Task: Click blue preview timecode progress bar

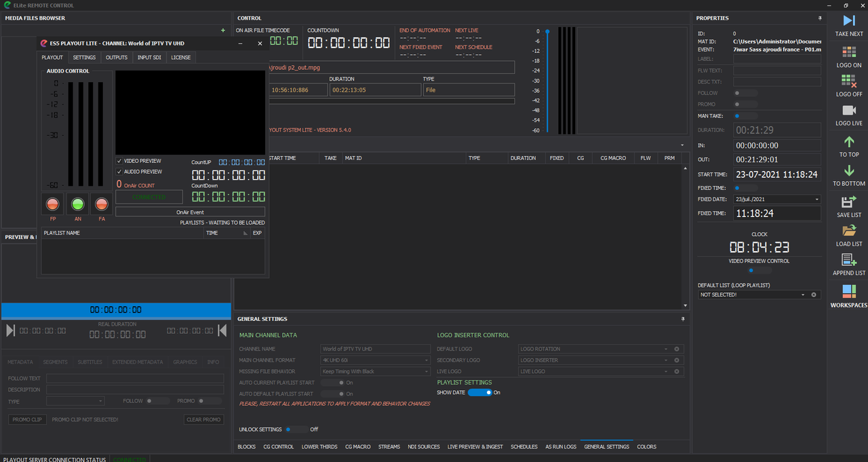Action: point(116,310)
